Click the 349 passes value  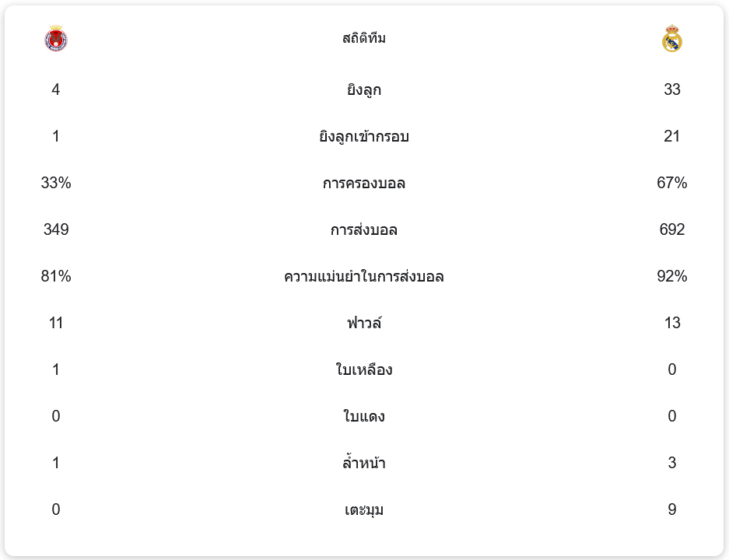(56, 230)
